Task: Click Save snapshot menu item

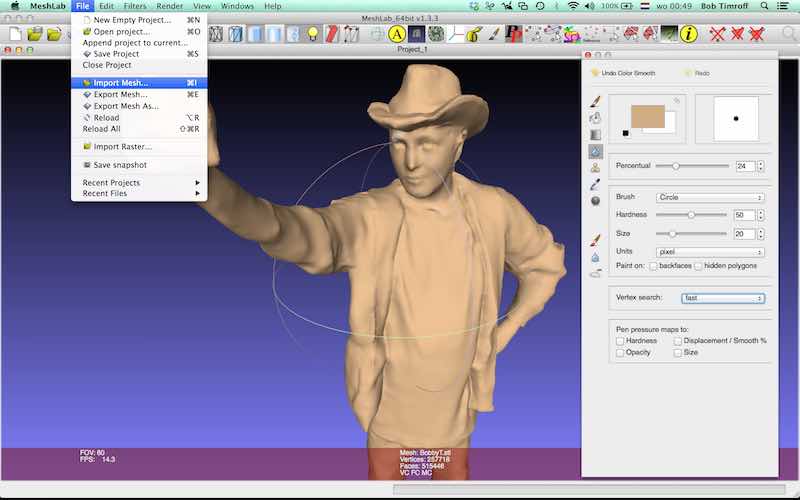Action: click(x=119, y=165)
